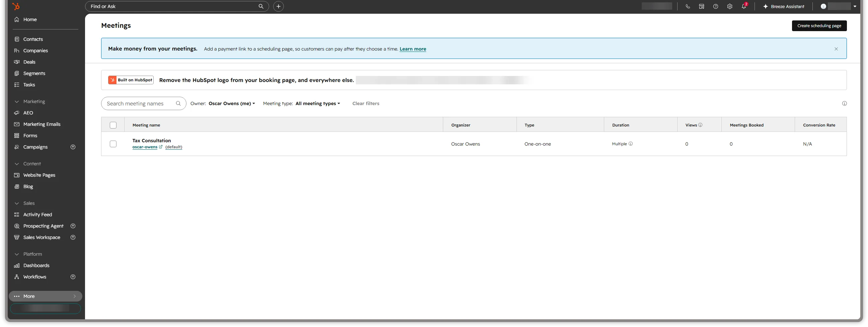Dismiss the Make money banner
The width and height of the screenshot is (868, 327).
[836, 49]
